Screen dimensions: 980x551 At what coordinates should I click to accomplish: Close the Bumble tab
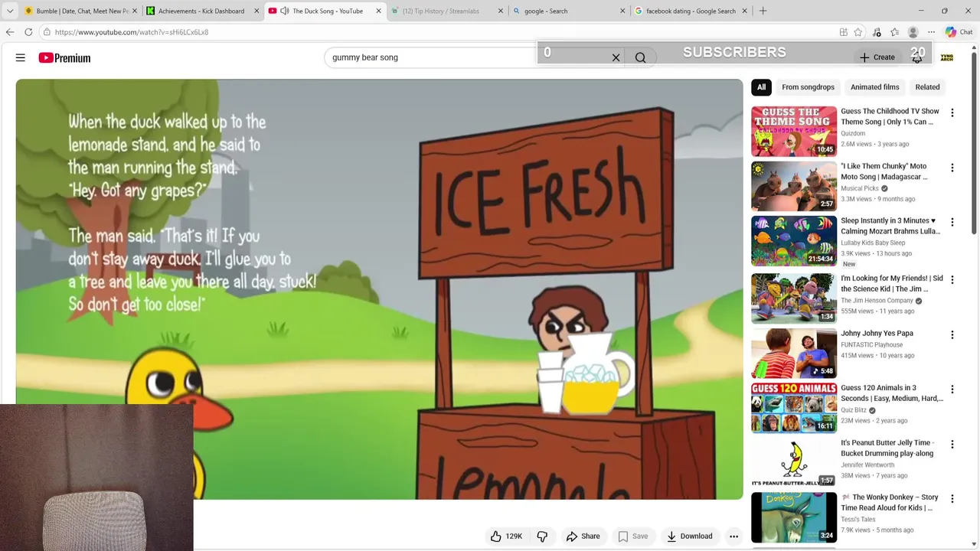(x=135, y=11)
